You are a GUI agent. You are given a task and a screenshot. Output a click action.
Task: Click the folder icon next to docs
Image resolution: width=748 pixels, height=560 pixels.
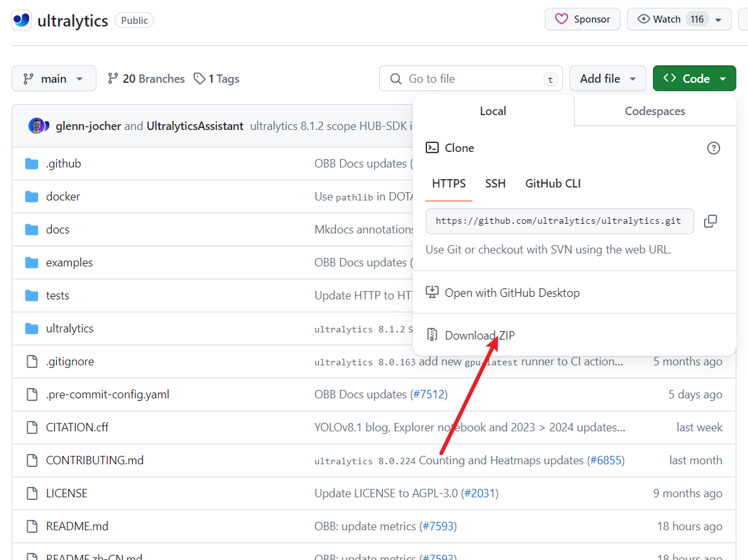(32, 230)
